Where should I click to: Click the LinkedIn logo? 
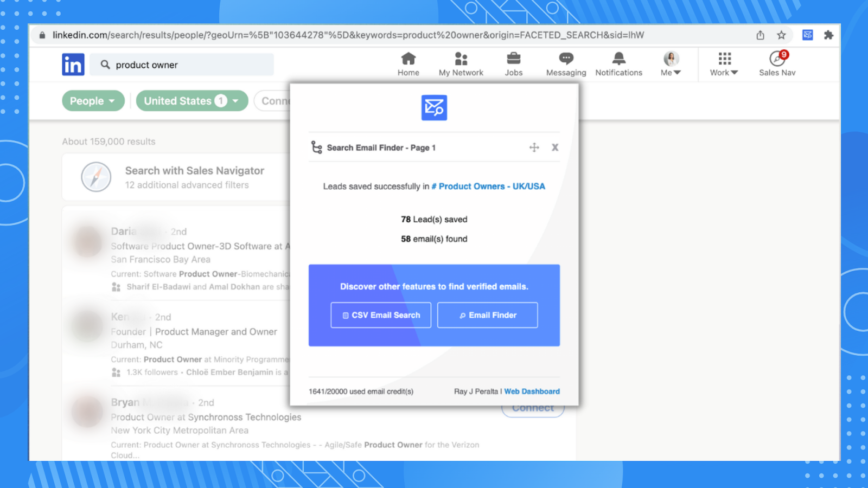[x=73, y=65]
